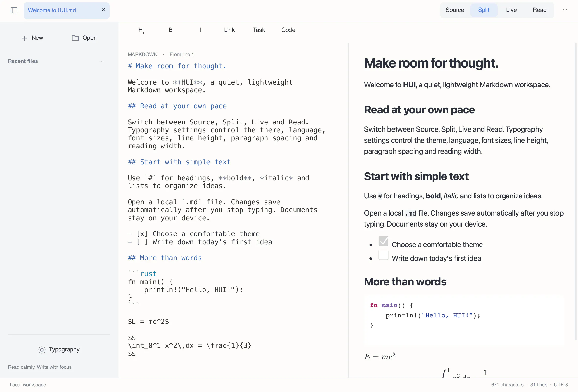Click the '671 characters' status entry
The height and width of the screenshot is (392, 578).
507,385
